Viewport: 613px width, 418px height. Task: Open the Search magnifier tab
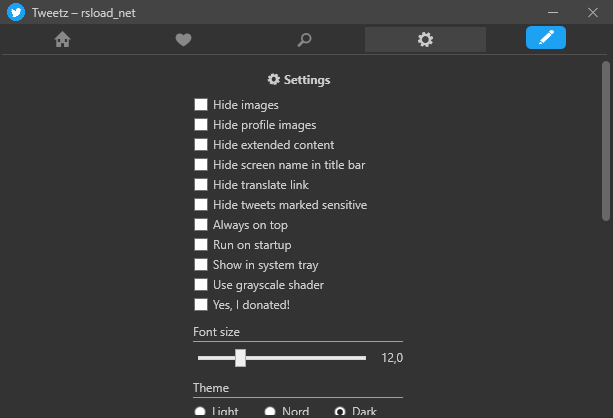(305, 39)
